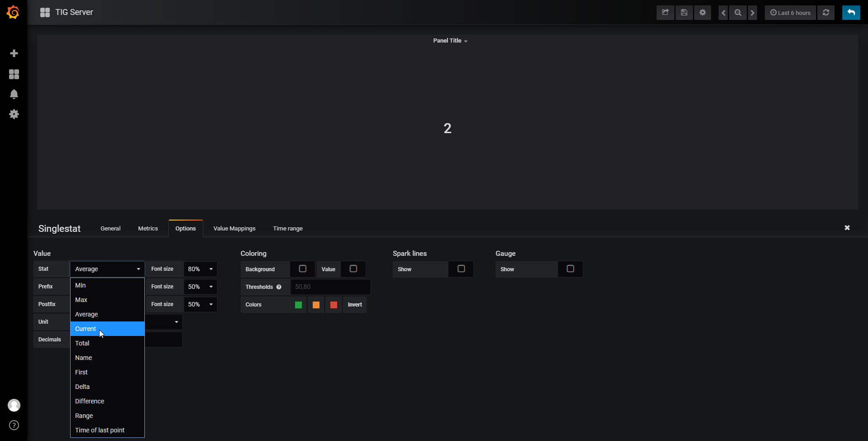
Task: Choose Delta from the stat list
Action: tap(107, 387)
